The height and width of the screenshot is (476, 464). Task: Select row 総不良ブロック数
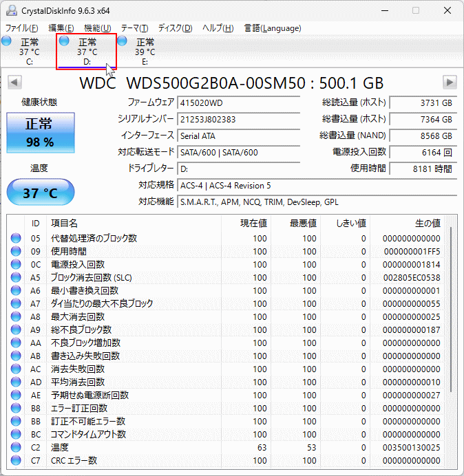[226, 329]
